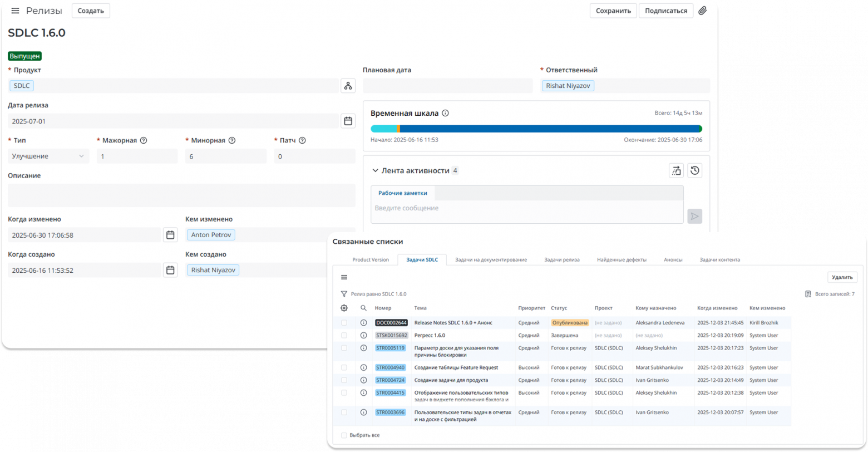The image size is (868, 452).
Task: Click the hamburger icon above the related list
Action: pos(345,277)
